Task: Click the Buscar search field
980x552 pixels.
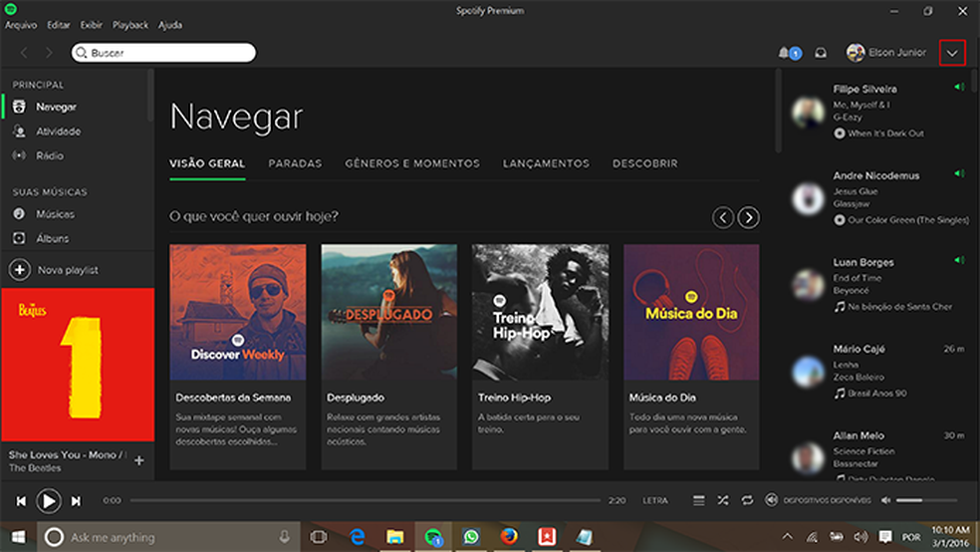Action: click(163, 53)
